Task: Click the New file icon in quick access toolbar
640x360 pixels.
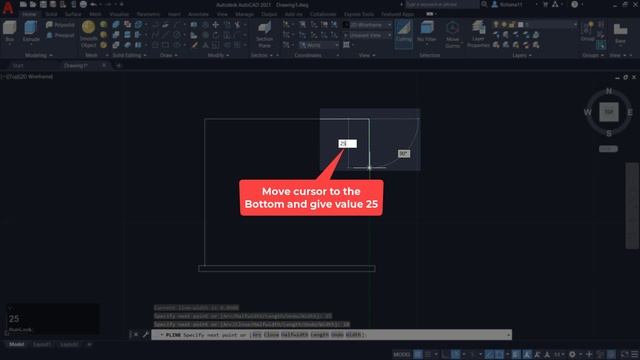Action: click(23, 4)
